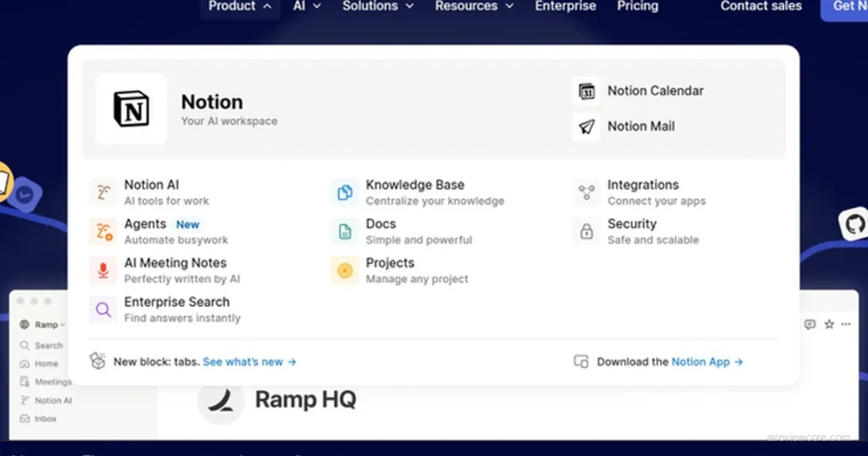Open AI Meeting Notes menu entry label
Viewport: 868px width, 456px height.
(x=175, y=263)
